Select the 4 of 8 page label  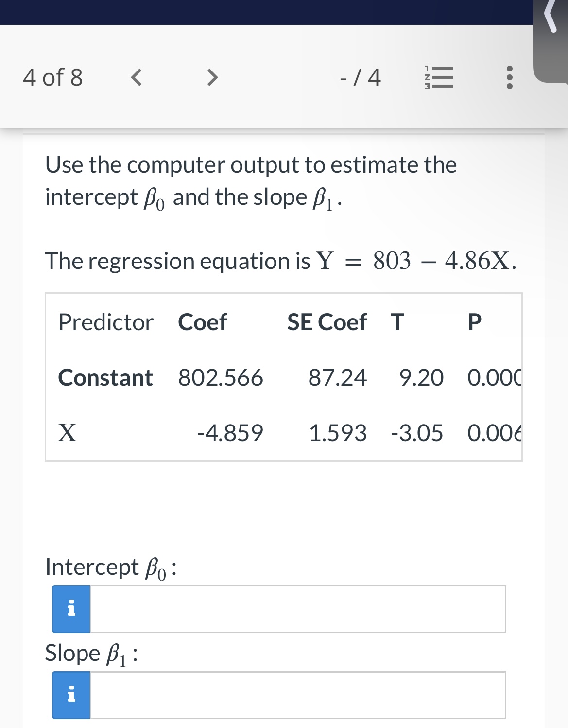(53, 78)
